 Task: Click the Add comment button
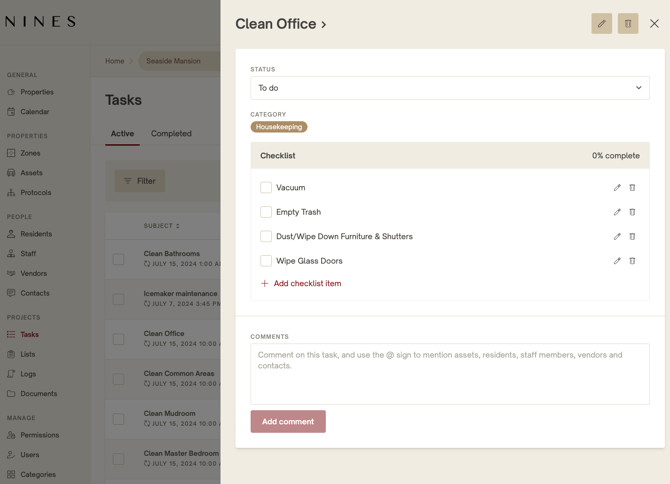288,421
